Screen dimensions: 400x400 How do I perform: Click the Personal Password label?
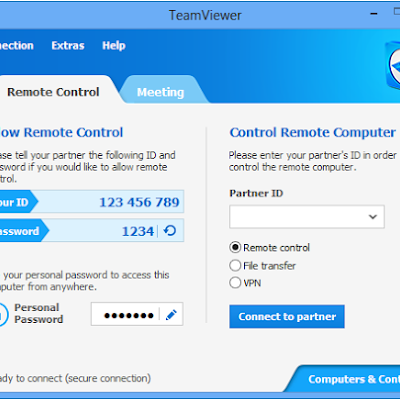point(39,313)
